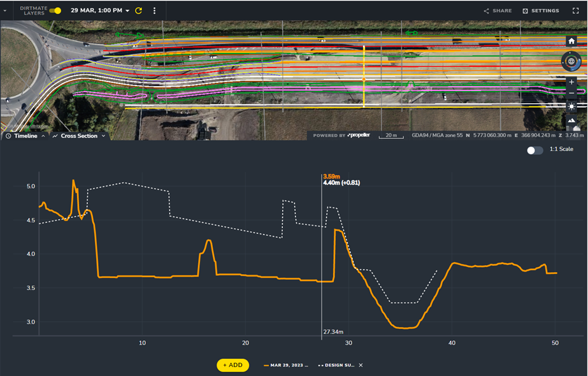Zoom in with the plus map button
Screen dimensions: 588x376
(571, 82)
